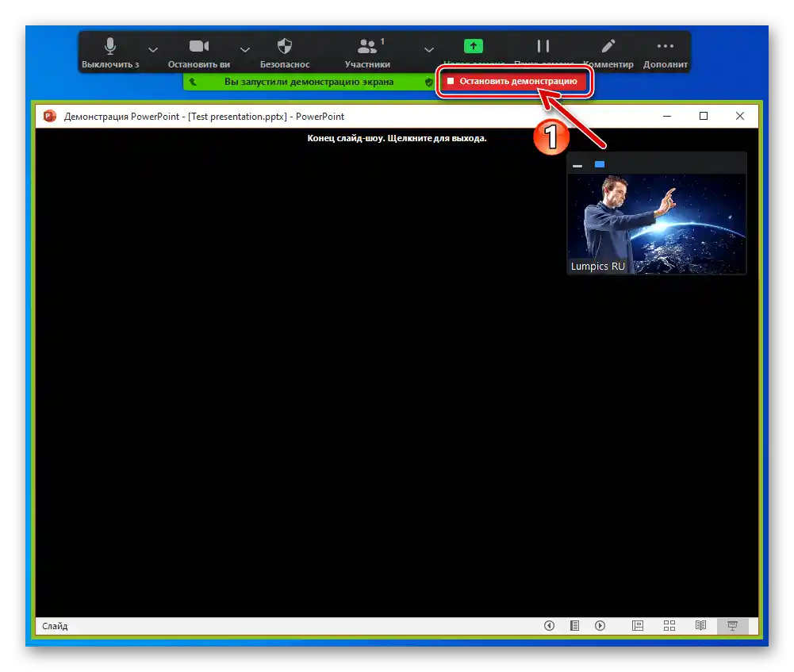This screenshot has height=672, width=794.
Task: Switch to Reading view
Action: pyautogui.click(x=701, y=626)
